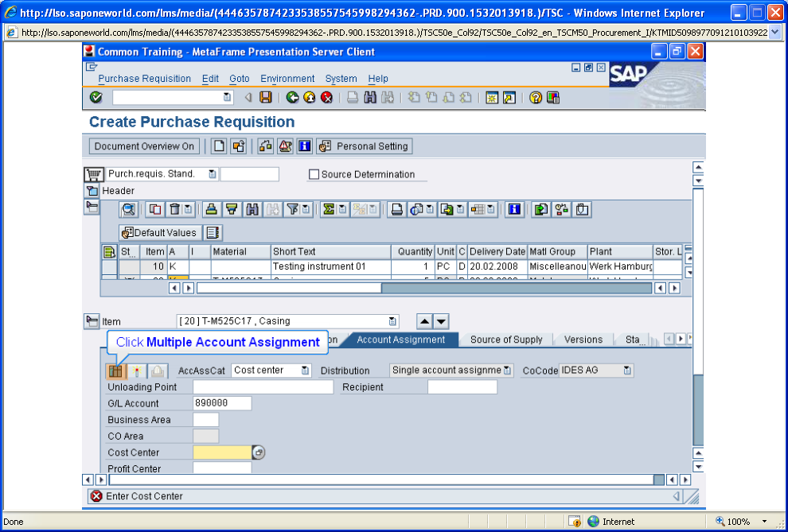Image resolution: width=788 pixels, height=532 pixels.
Task: Click the G/L Account field showing 890000
Action: tap(222, 403)
